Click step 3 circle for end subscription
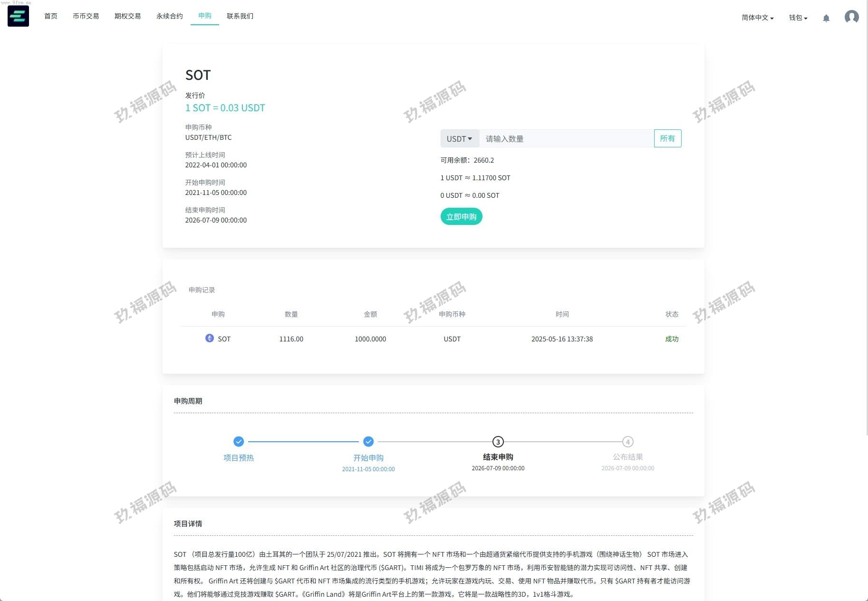 pyautogui.click(x=498, y=442)
